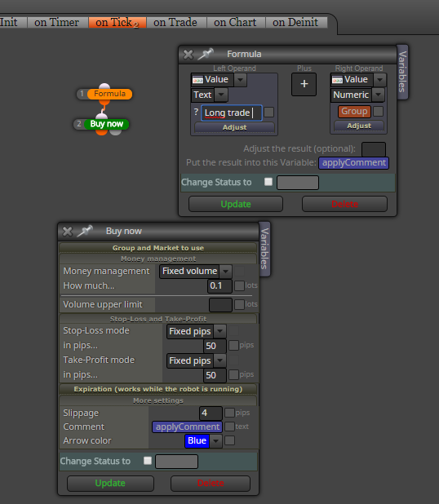Pin the Formula panel with pushpin icon
Viewport: 439px width, 504px height.
pyautogui.click(x=206, y=54)
